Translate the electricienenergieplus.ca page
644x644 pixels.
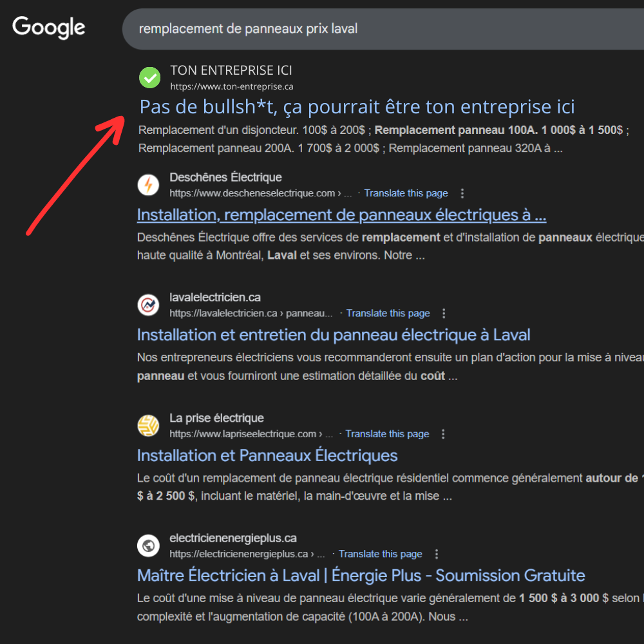coord(380,554)
